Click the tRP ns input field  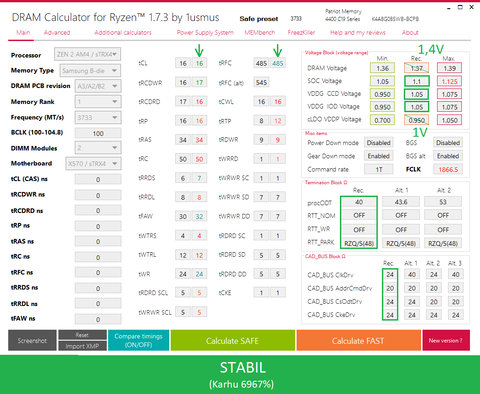(98, 226)
